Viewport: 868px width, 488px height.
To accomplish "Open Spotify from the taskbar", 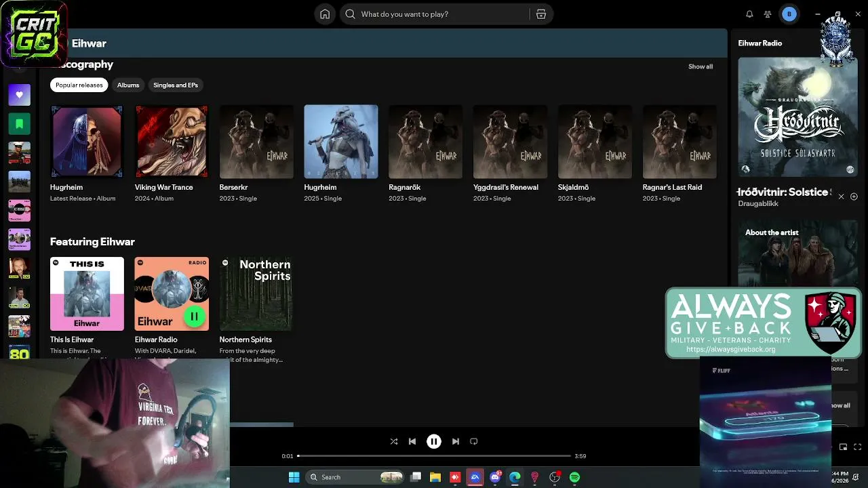I will pyautogui.click(x=574, y=477).
